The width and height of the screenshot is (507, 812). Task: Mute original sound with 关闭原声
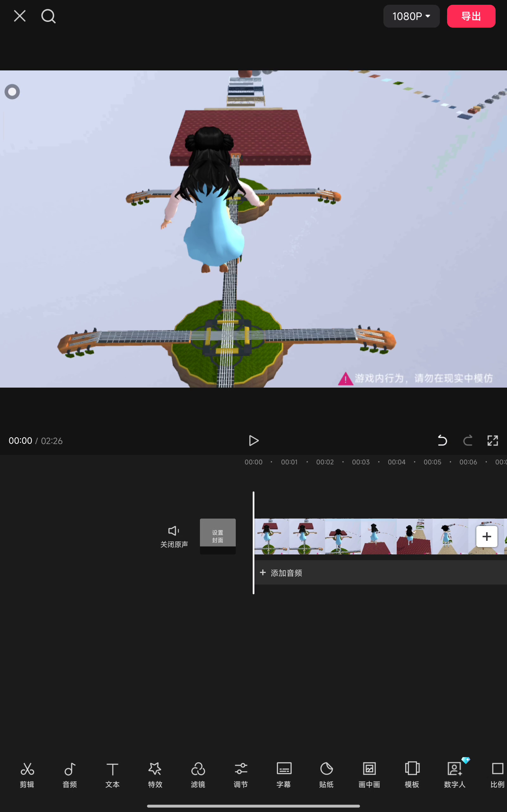point(174,536)
